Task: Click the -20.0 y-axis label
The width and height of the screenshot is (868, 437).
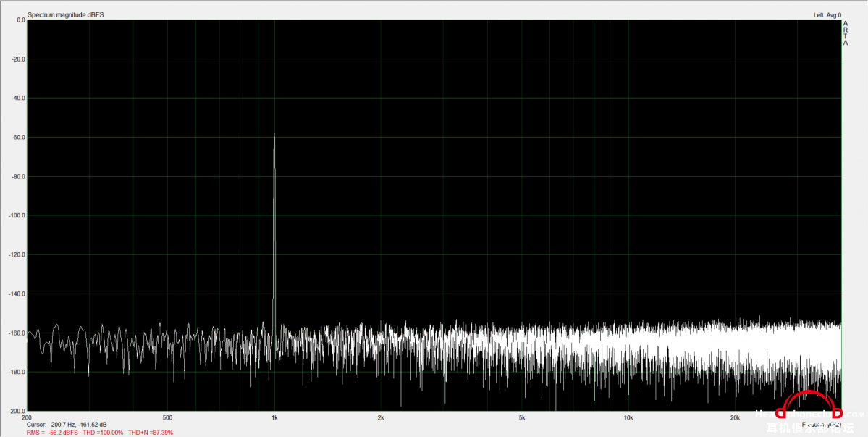Action: click(x=20, y=59)
